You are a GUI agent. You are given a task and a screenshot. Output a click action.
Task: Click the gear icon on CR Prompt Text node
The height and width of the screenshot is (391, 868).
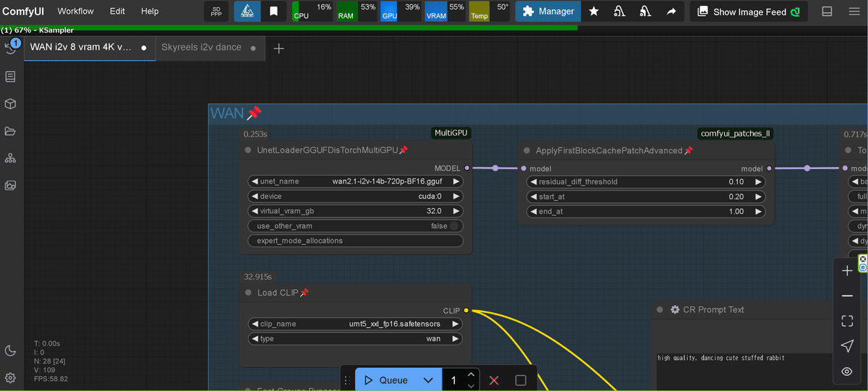pyautogui.click(x=675, y=309)
